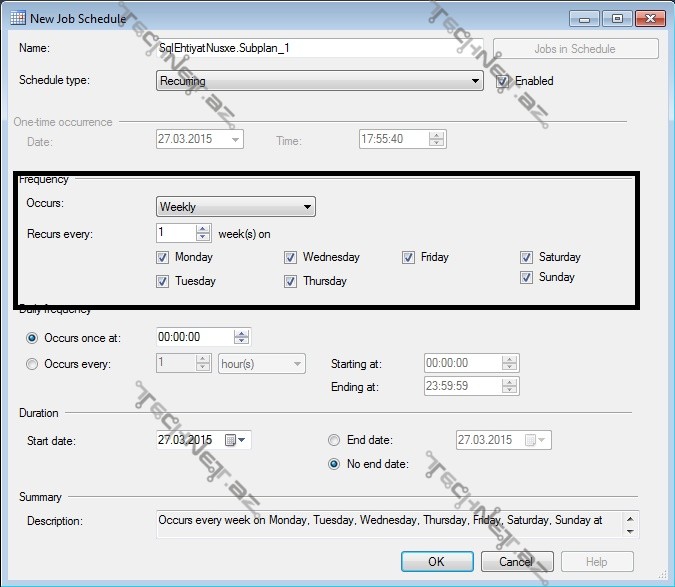Image resolution: width=675 pixels, height=587 pixels.
Task: Maximize the New Job Schedule window
Action: 617,19
